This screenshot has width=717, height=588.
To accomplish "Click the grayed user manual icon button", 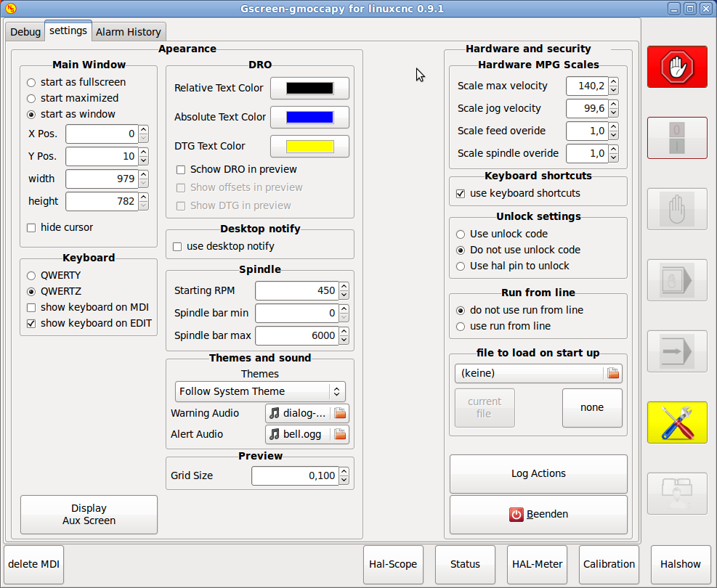I will (677, 494).
